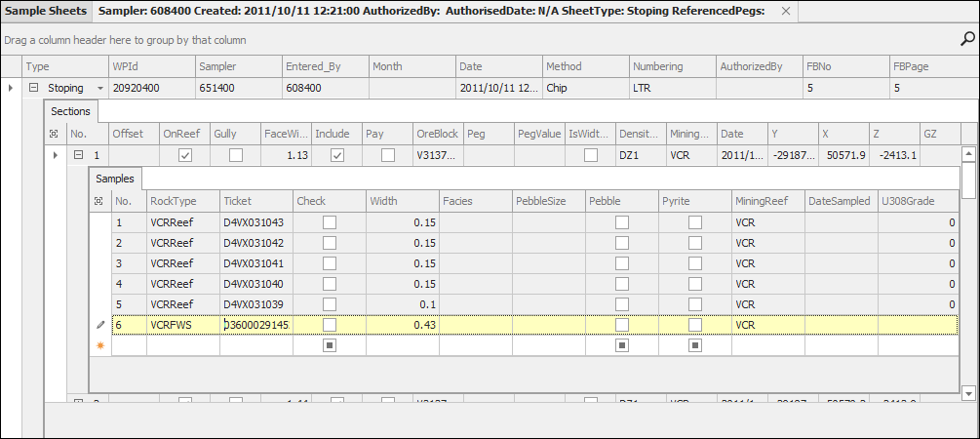Enable Gully checkbox for section 1
The height and width of the screenshot is (439, 980).
pyautogui.click(x=235, y=155)
